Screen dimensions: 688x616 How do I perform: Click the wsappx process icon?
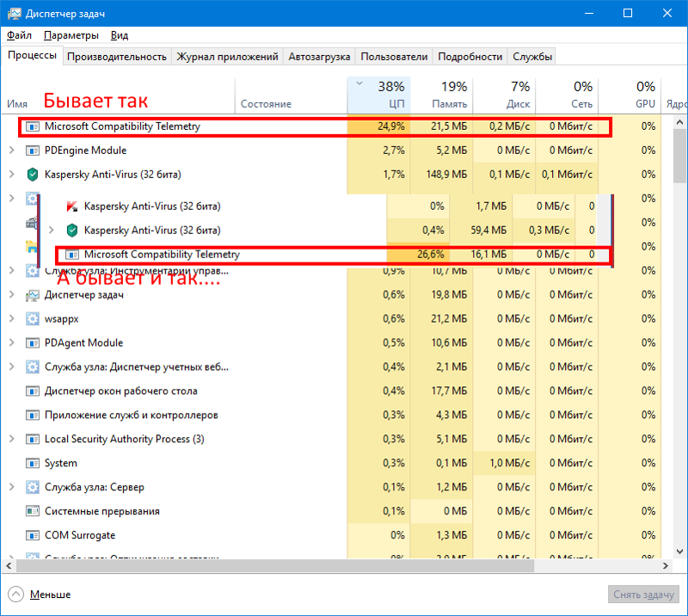coord(33,318)
